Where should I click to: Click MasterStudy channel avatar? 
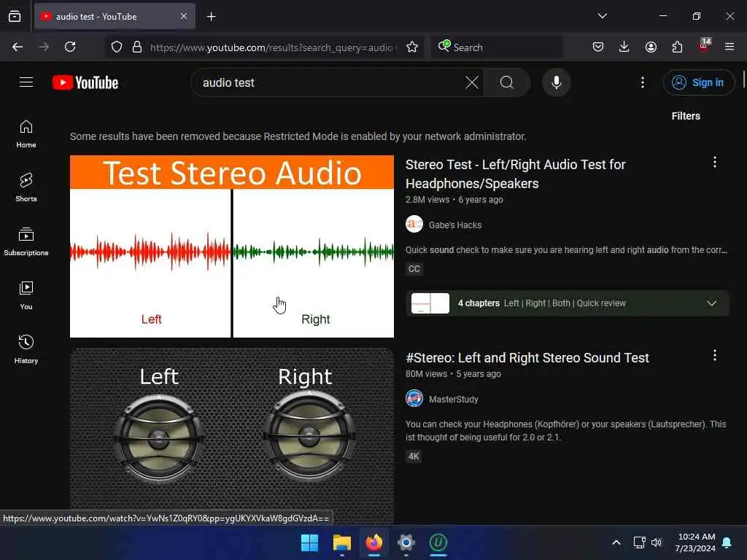click(x=414, y=398)
